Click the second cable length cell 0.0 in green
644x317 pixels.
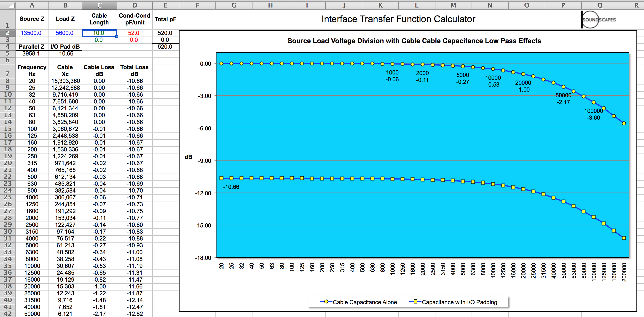[99, 40]
